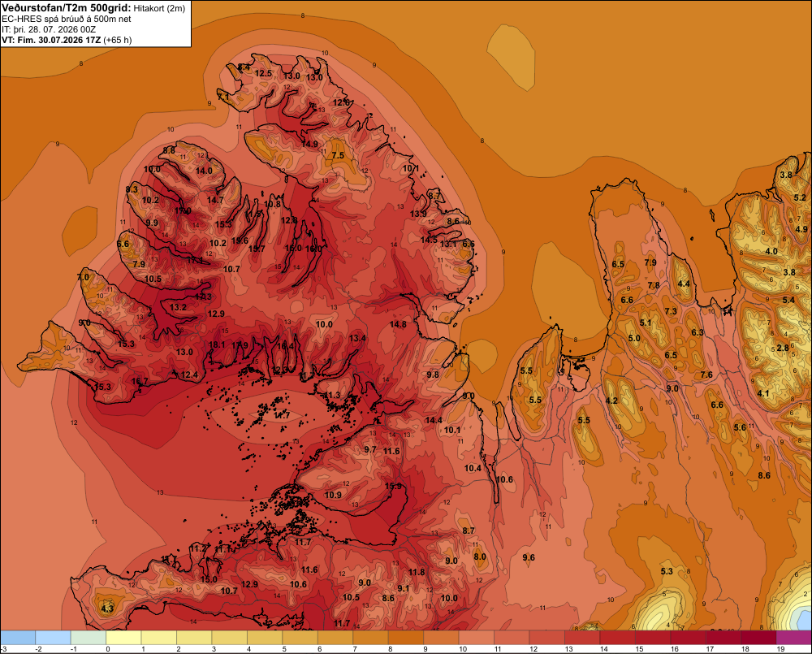This screenshot has width=812, height=654.
Task: Click the 14.9 temperature value
Action: tap(309, 144)
